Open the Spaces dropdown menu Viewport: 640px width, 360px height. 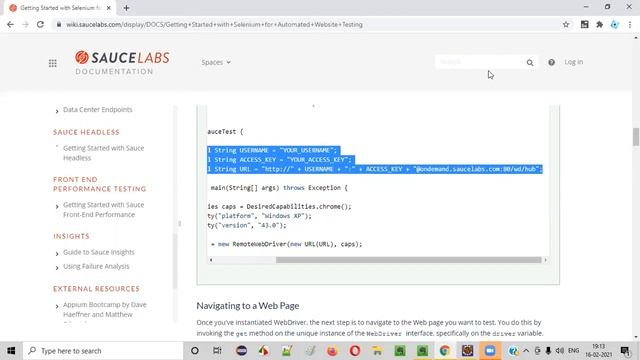click(216, 62)
